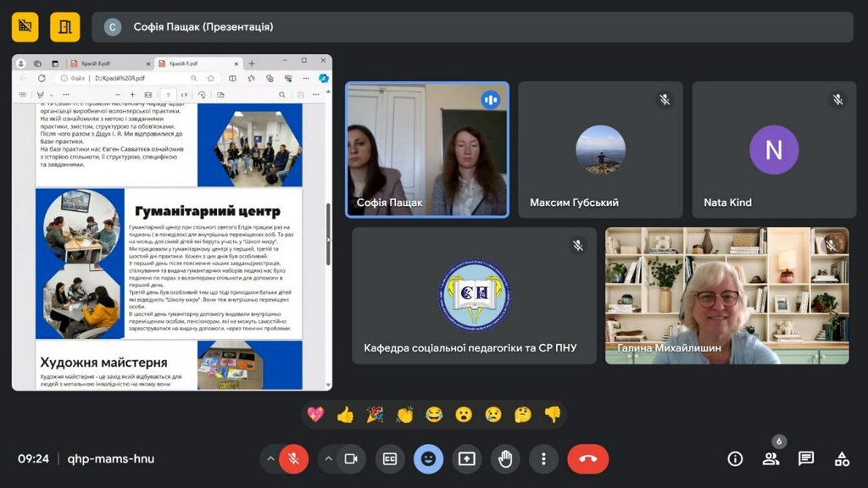Viewport: 868px width, 488px height.
Task: Send the clapping hands reaction
Action: [404, 414]
